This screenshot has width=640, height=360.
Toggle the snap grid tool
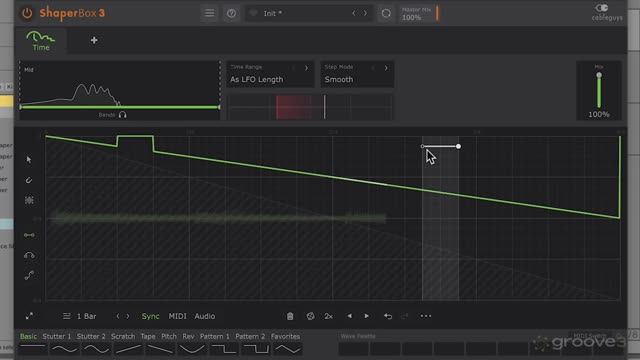point(29,200)
